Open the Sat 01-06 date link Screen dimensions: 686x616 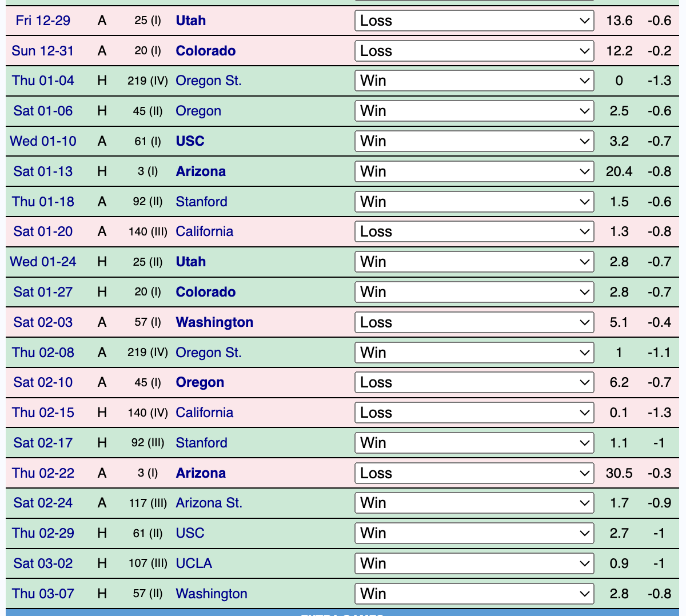[x=43, y=111]
